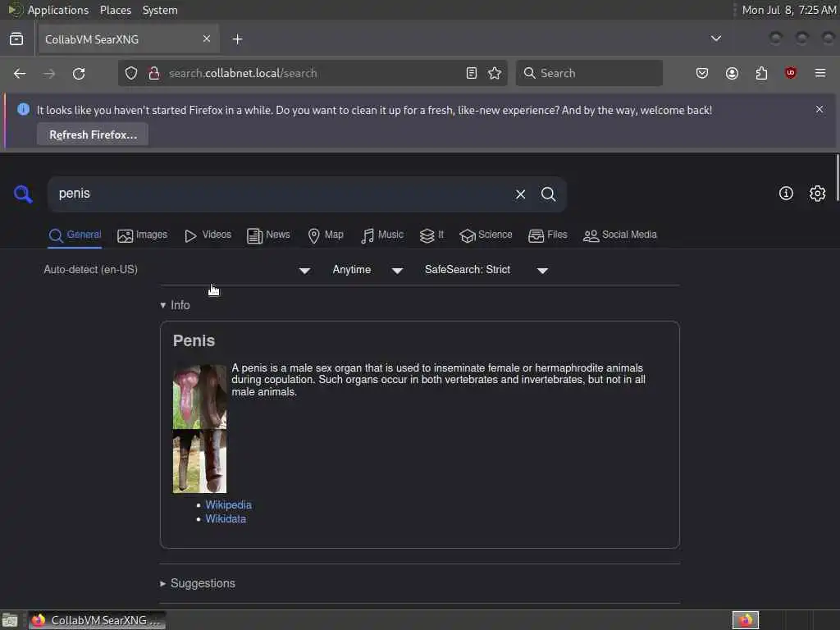This screenshot has height=630, width=840.
Task: Open the Wikipedia link in infobox
Action: [x=228, y=505]
